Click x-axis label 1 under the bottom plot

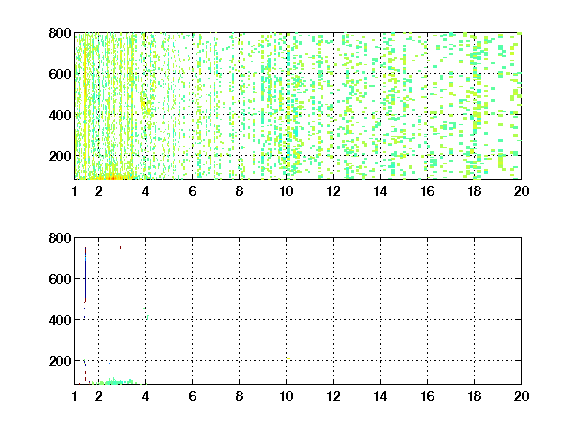(75, 396)
